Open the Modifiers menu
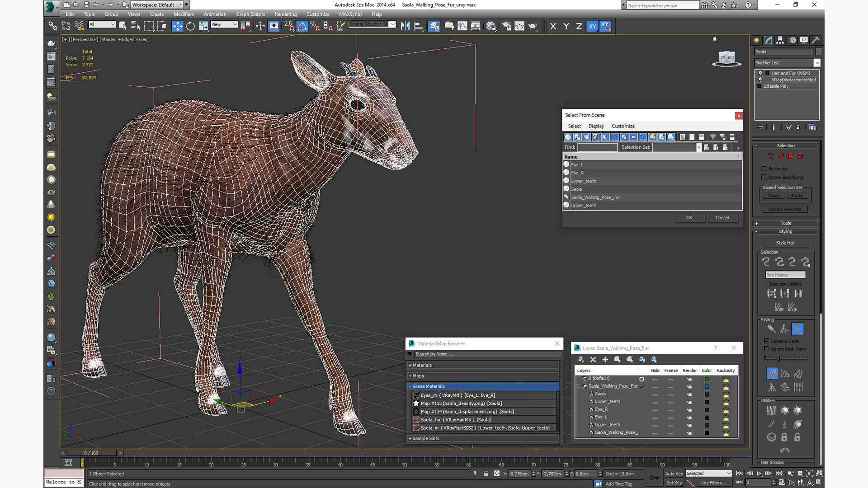This screenshot has width=868, height=488. (x=184, y=14)
